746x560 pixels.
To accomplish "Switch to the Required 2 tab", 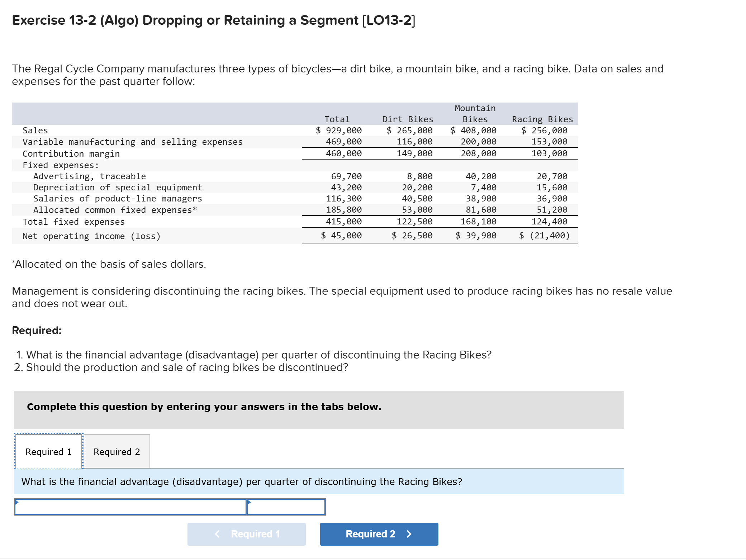I will point(116,451).
